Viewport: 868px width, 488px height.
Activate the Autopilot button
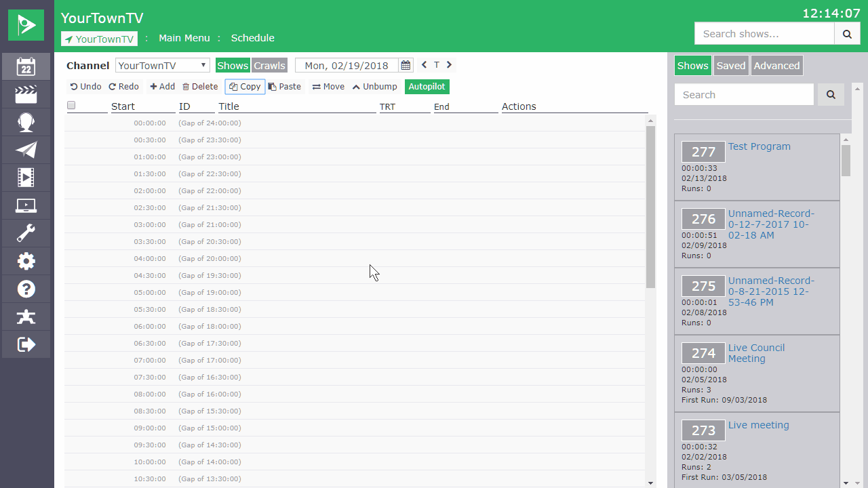pyautogui.click(x=427, y=87)
